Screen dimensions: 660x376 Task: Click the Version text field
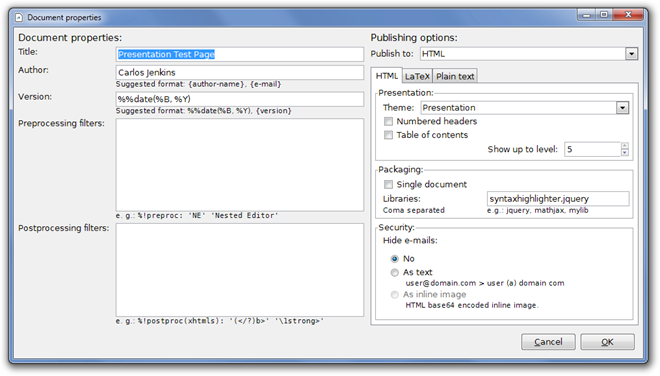pos(240,99)
